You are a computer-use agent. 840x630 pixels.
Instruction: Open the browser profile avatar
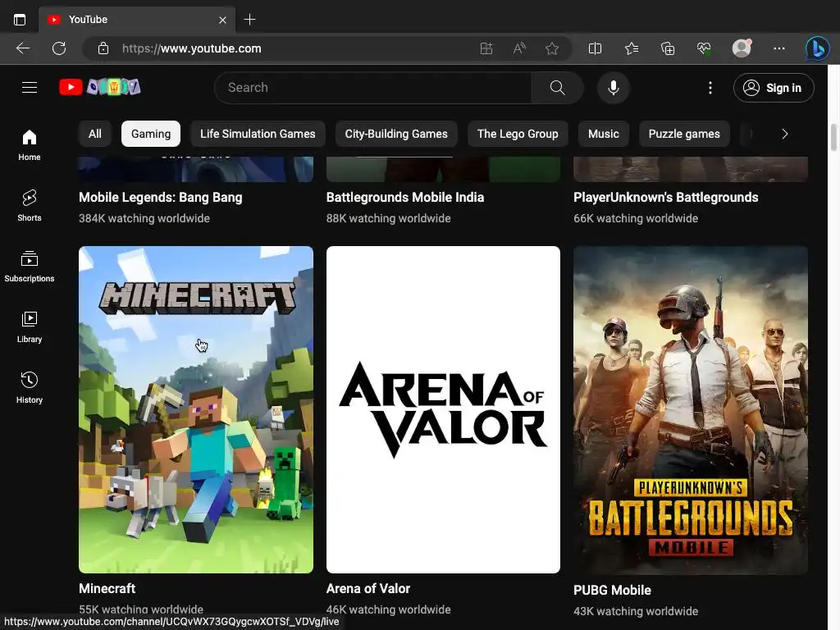coord(742,48)
